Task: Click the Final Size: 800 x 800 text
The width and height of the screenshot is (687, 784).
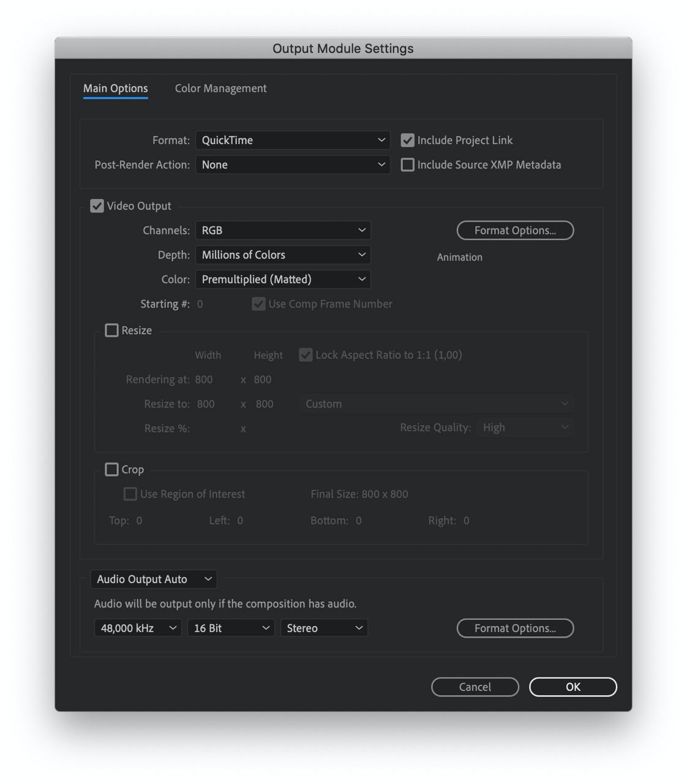Action: (x=359, y=494)
